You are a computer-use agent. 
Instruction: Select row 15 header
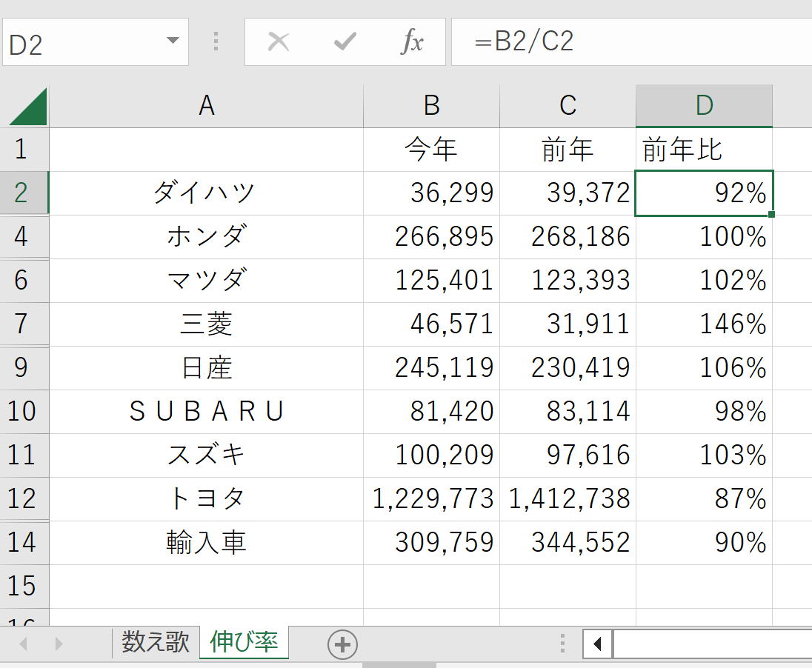click(24, 587)
